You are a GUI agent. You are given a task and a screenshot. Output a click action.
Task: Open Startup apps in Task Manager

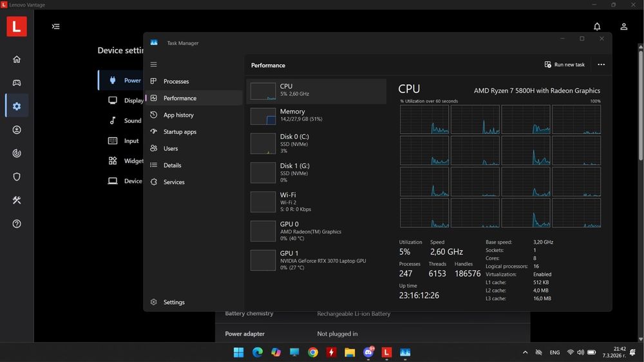pyautogui.click(x=194, y=132)
